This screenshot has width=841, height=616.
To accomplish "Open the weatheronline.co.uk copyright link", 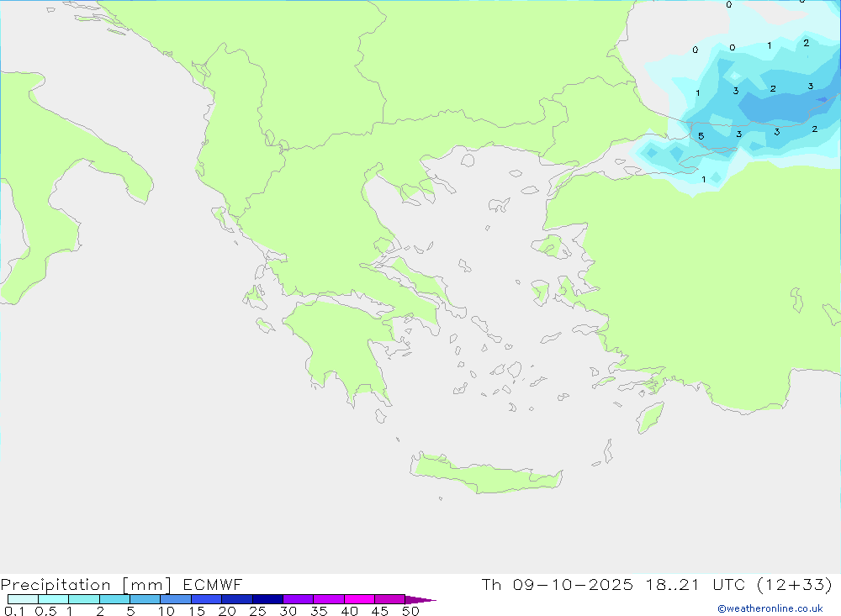I will coord(770,608).
